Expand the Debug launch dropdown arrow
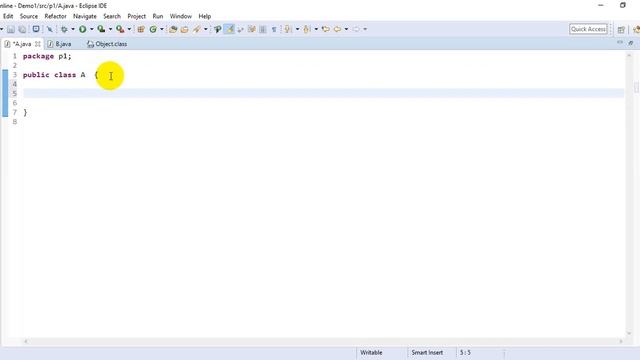The height and width of the screenshot is (360, 640). coord(73,29)
